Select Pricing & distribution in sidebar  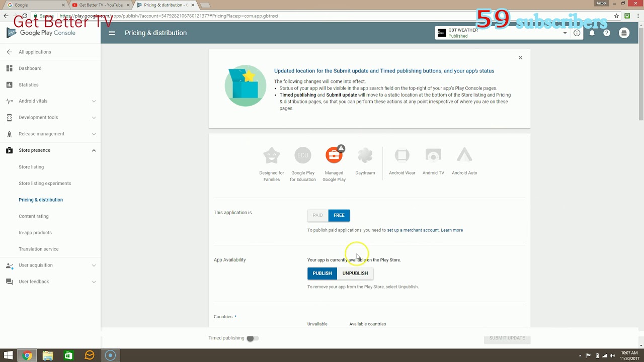click(41, 200)
